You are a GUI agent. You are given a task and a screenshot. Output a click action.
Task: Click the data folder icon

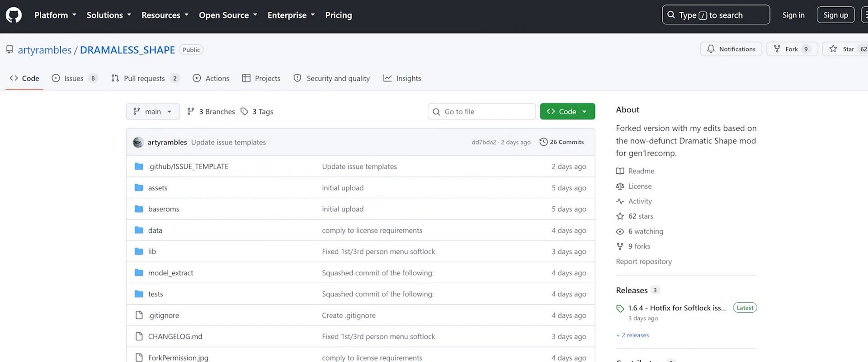coord(139,230)
